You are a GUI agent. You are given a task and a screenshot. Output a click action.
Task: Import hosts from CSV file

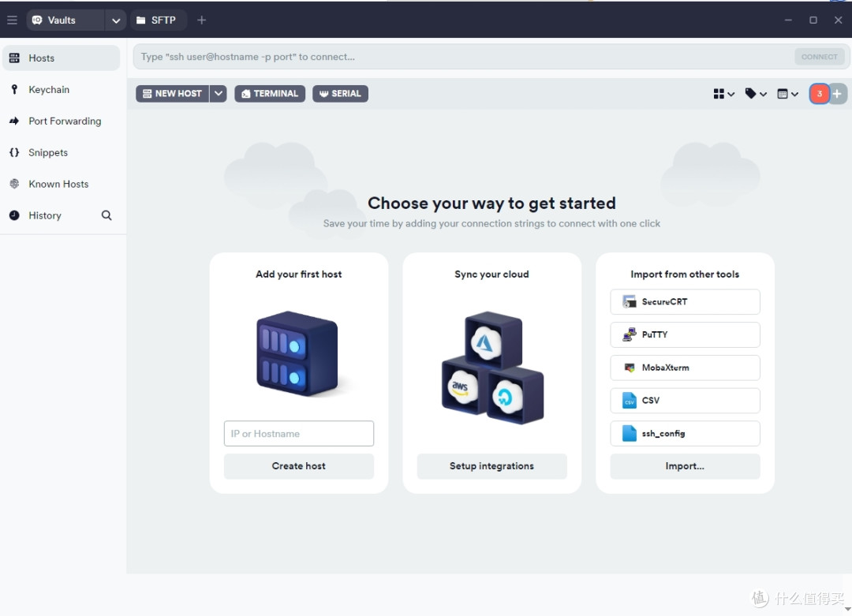click(x=686, y=401)
